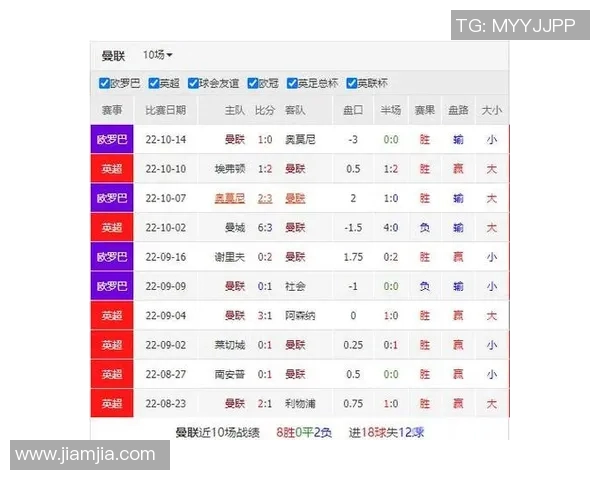600x480 pixels.
Task: Click the 赛事 column header
Action: point(112,110)
